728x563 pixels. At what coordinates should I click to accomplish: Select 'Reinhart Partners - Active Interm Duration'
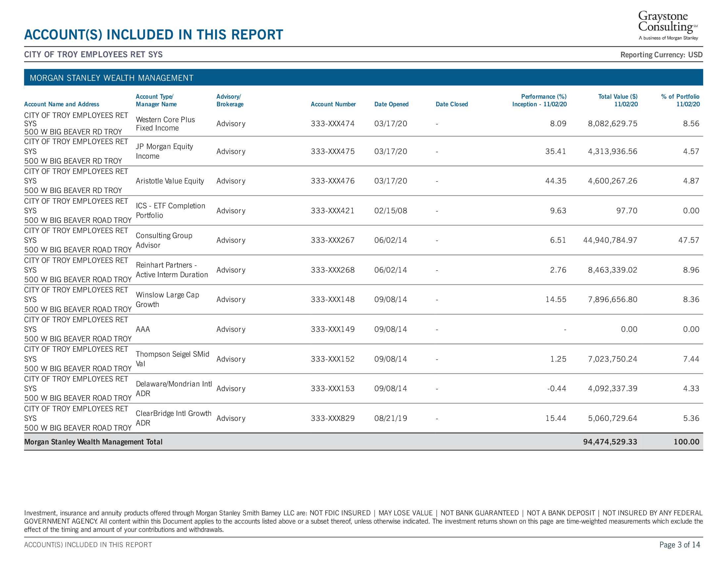coord(172,270)
